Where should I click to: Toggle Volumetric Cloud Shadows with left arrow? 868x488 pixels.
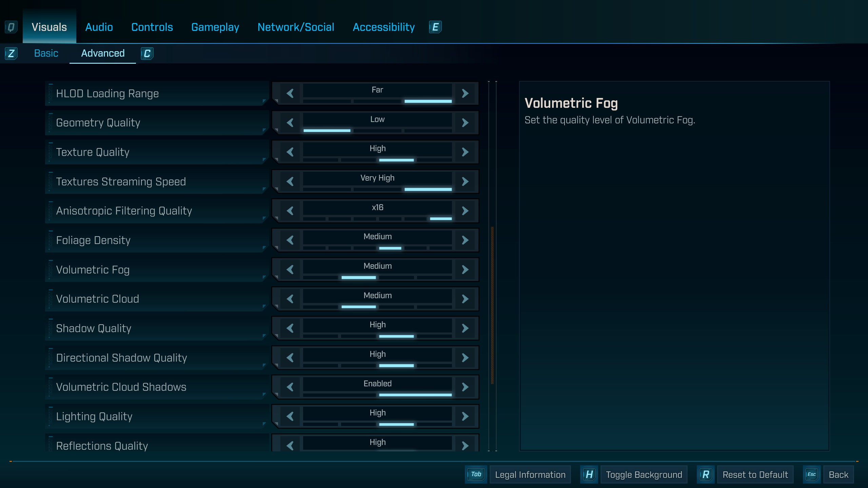tap(290, 387)
